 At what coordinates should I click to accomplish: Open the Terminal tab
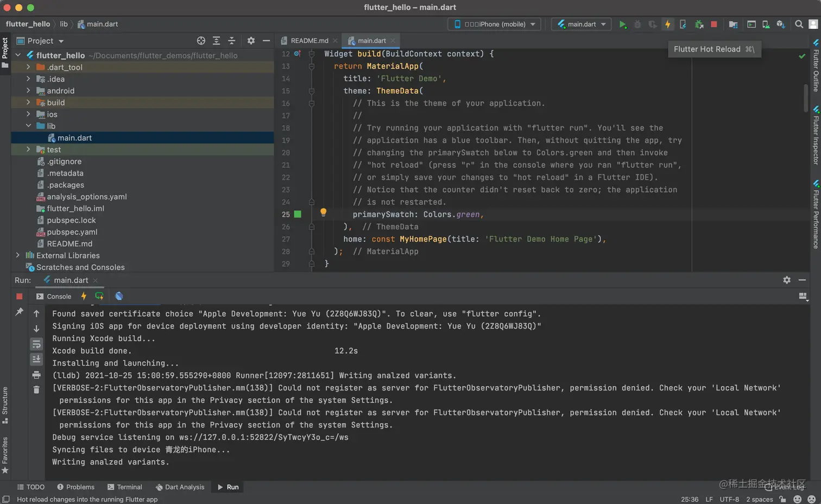pos(124,487)
